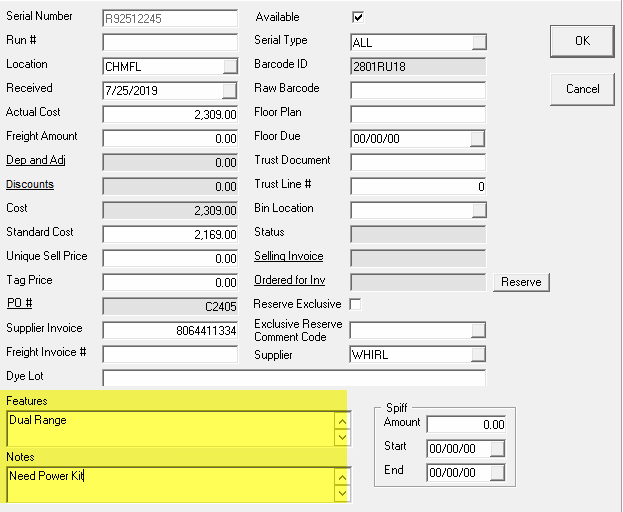Click the Tag Price field
Screen dimensions: 623x512
(170, 282)
